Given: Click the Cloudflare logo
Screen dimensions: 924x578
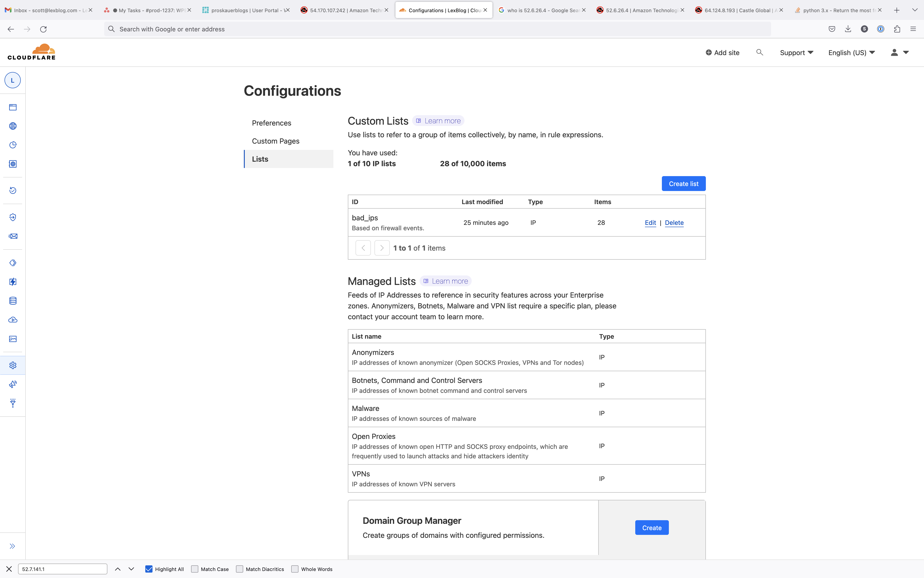Looking at the screenshot, I should [31, 52].
